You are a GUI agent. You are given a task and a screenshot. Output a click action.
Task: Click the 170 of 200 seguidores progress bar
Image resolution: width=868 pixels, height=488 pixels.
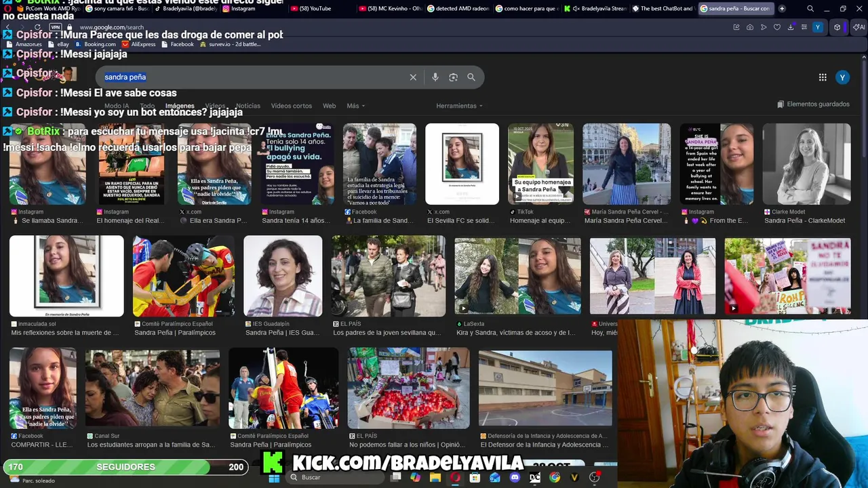pyautogui.click(x=125, y=467)
